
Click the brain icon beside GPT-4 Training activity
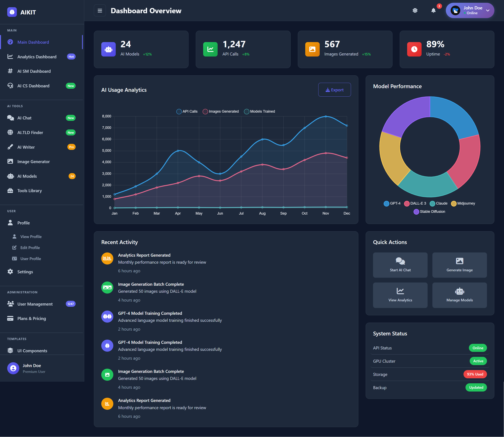[x=107, y=345]
